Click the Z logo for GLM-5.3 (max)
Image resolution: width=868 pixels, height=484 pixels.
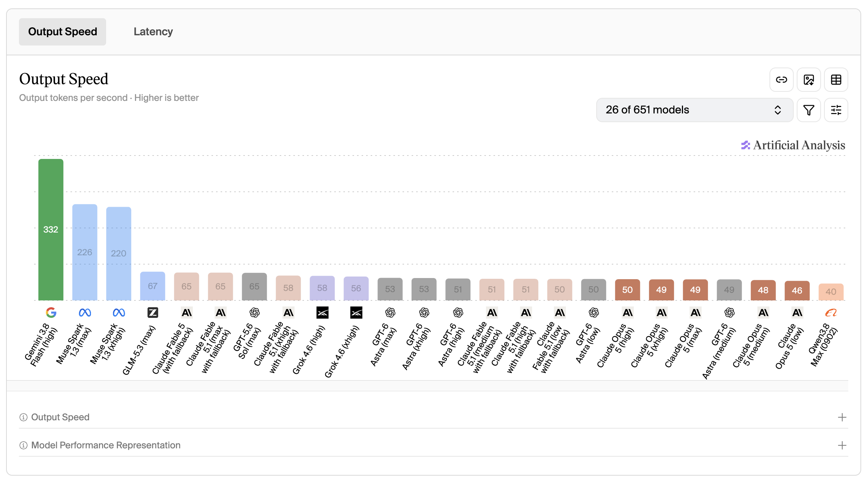(153, 313)
